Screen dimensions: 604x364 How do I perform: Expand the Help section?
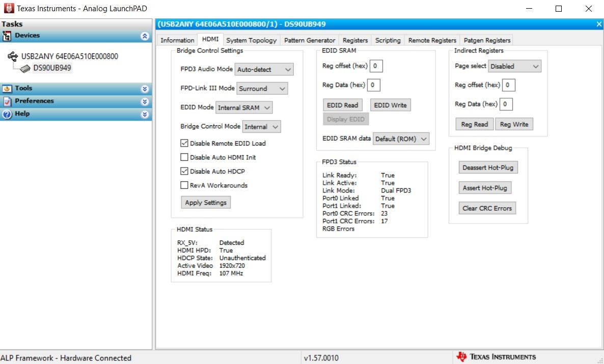point(145,115)
